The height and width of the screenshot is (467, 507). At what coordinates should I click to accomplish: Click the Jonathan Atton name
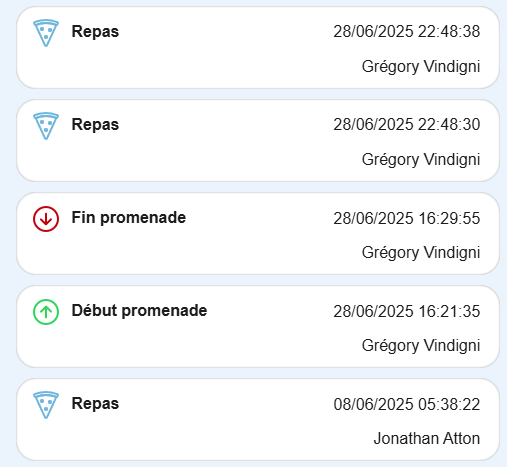pyautogui.click(x=427, y=438)
